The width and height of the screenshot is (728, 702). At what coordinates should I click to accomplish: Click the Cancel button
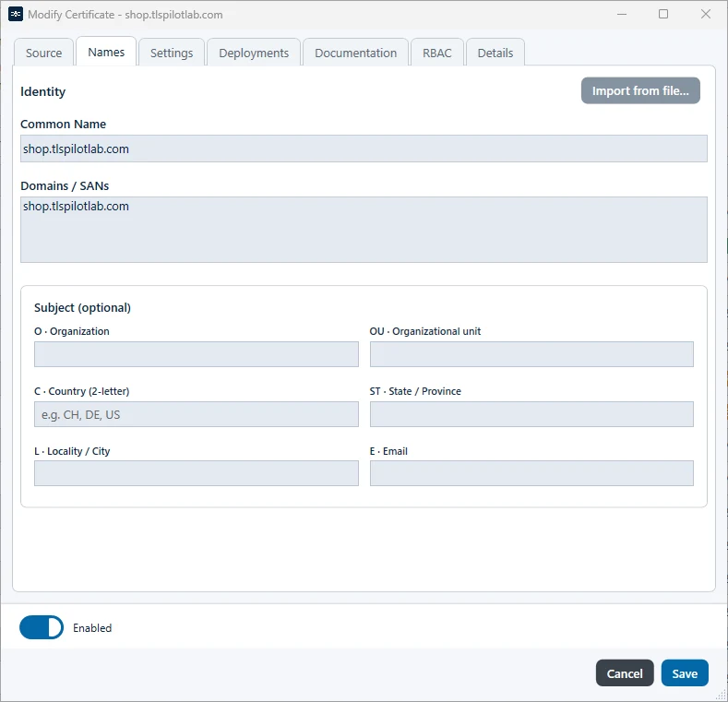click(x=625, y=672)
